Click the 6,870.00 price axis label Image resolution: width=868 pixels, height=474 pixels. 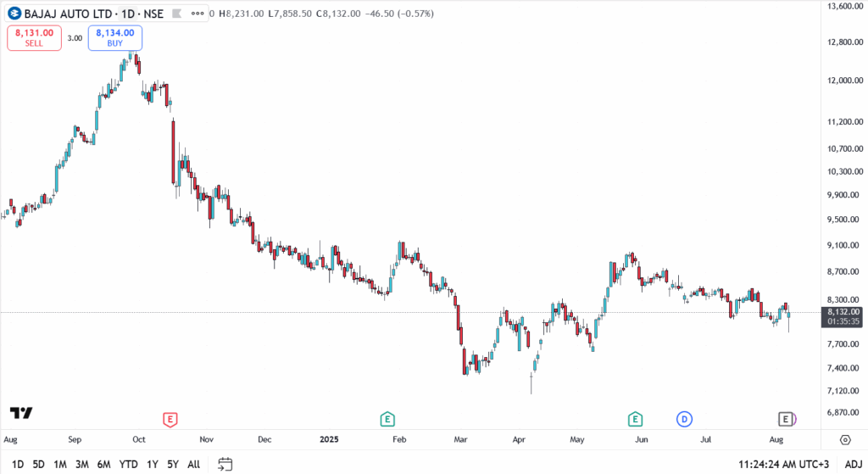pos(845,413)
